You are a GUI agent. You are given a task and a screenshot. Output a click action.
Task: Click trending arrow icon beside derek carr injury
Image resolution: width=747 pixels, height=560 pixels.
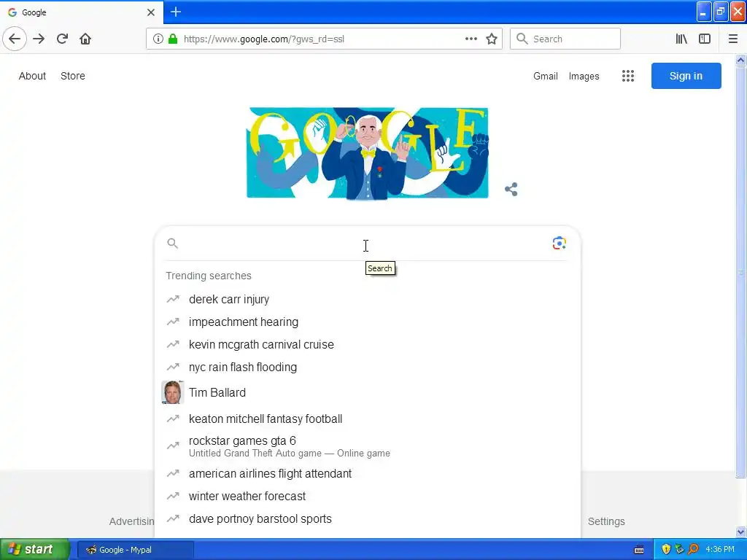(x=173, y=299)
